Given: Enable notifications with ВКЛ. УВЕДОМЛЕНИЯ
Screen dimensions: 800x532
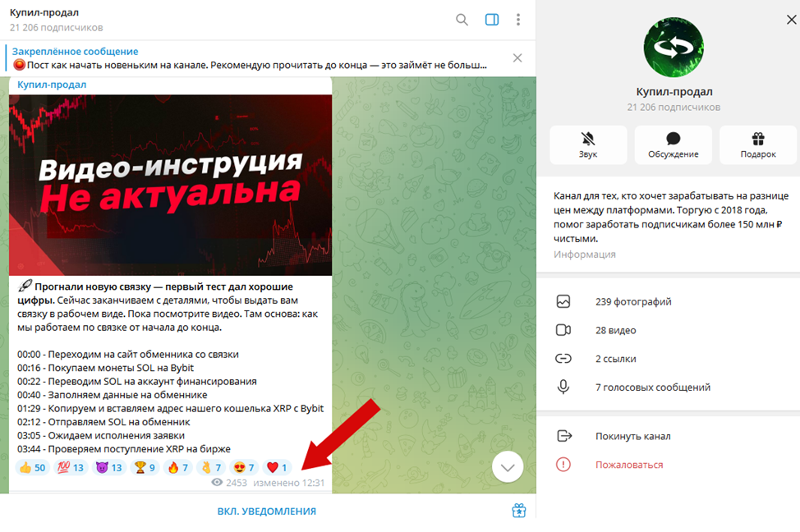Looking at the screenshot, I should click(x=267, y=511).
